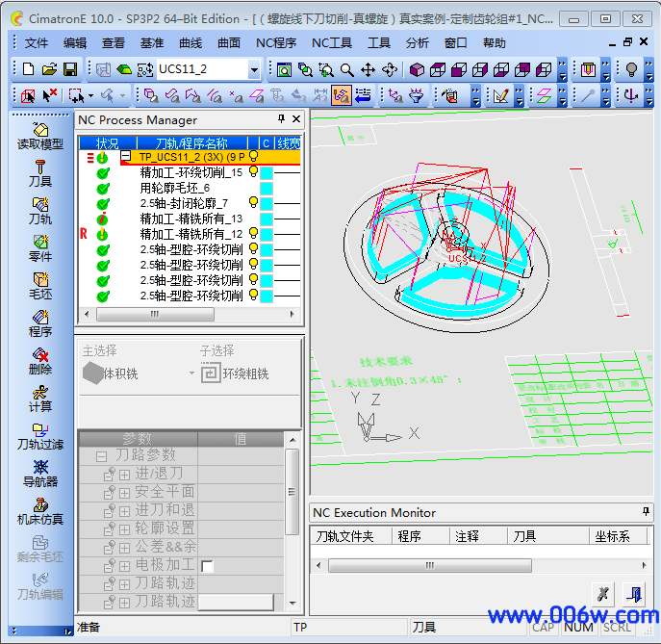
Task: Open the 文件 menu
Action: [37, 43]
